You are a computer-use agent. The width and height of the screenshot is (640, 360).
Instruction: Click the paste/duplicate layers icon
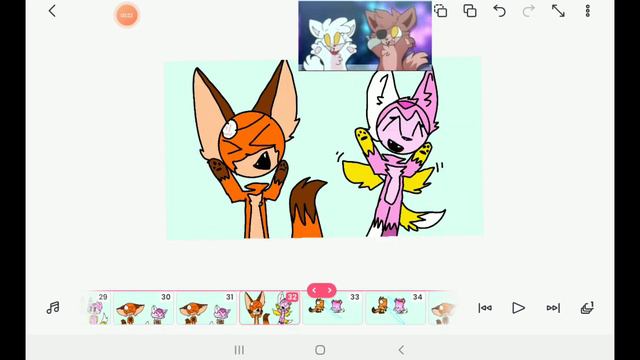tap(470, 11)
